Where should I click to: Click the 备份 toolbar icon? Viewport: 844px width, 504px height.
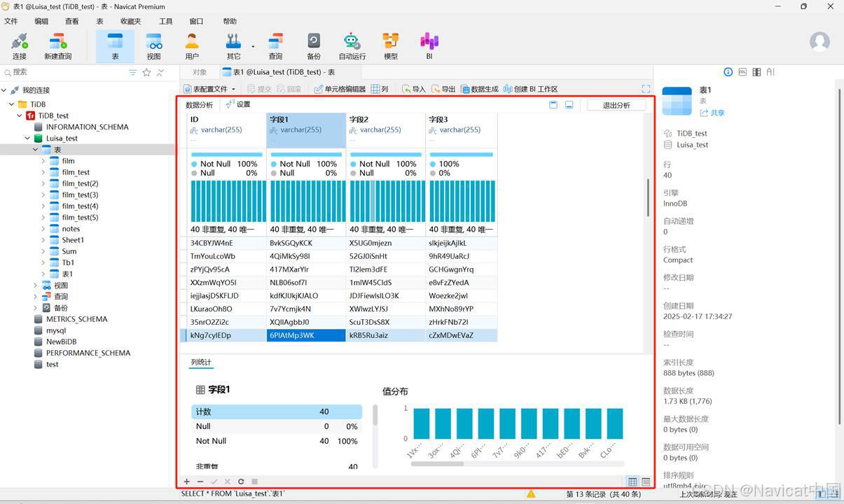[314, 46]
